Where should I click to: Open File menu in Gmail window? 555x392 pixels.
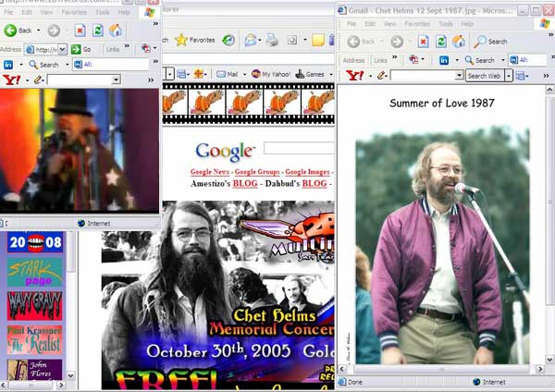(x=351, y=24)
